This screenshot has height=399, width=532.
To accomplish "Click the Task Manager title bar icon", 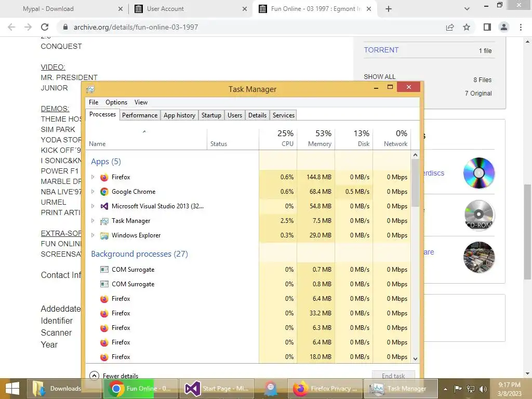I will point(90,89).
